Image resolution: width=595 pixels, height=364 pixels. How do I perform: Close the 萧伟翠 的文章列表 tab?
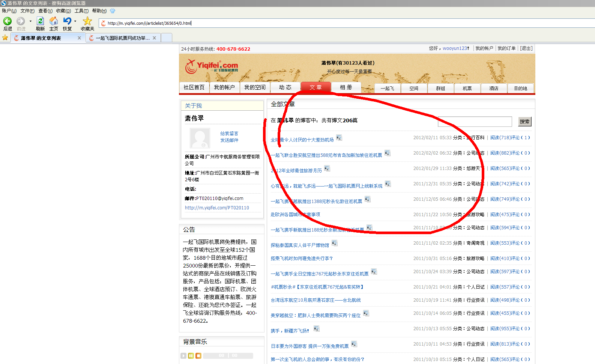coord(79,38)
